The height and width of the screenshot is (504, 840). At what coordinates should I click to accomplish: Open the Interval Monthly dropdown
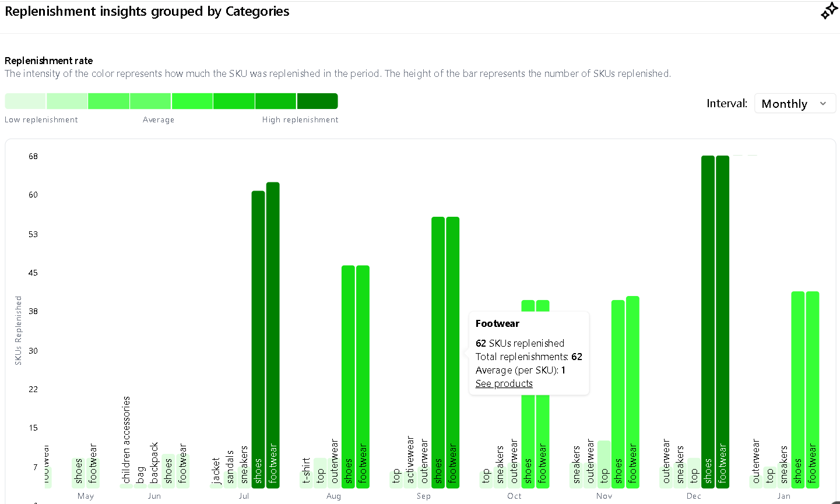pyautogui.click(x=795, y=104)
